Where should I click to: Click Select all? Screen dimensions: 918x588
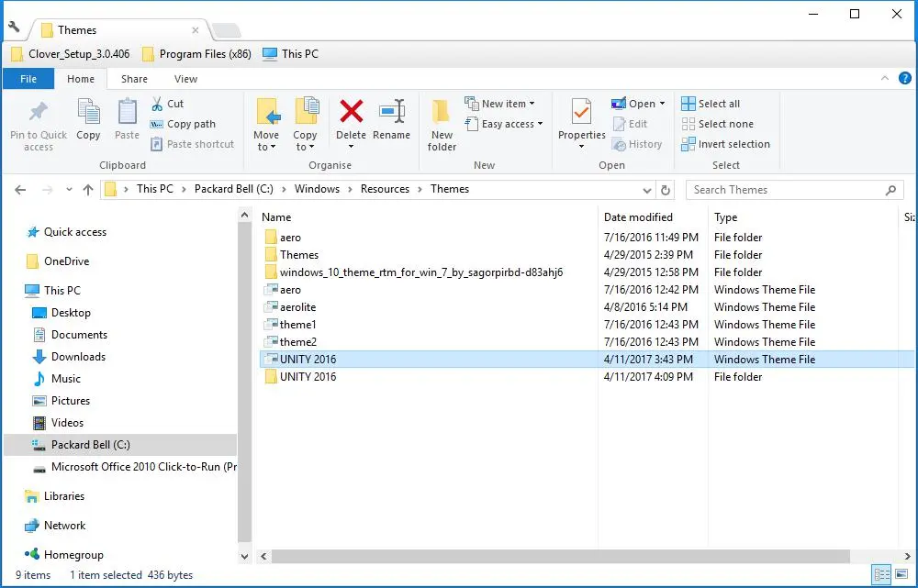(711, 104)
